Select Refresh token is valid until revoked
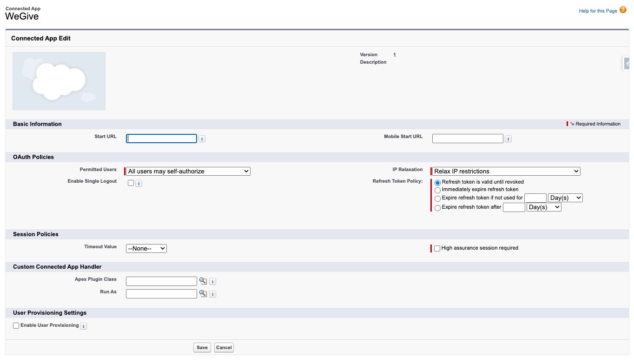 point(437,183)
